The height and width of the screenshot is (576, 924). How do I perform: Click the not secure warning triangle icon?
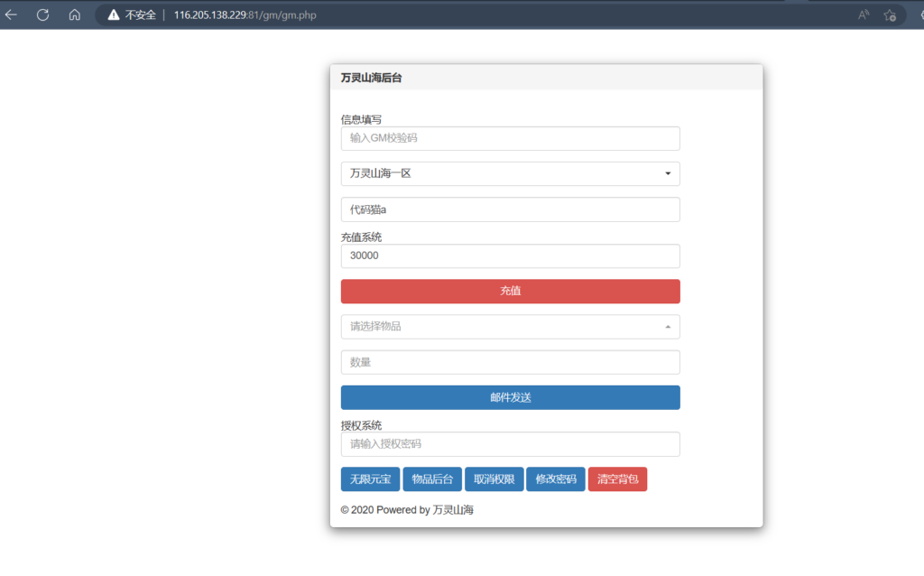[x=113, y=15]
